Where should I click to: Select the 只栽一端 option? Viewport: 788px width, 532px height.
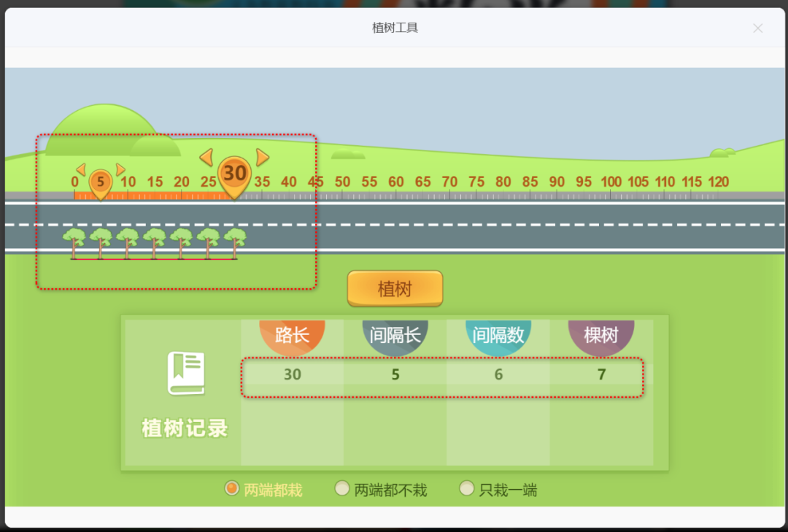point(466,488)
